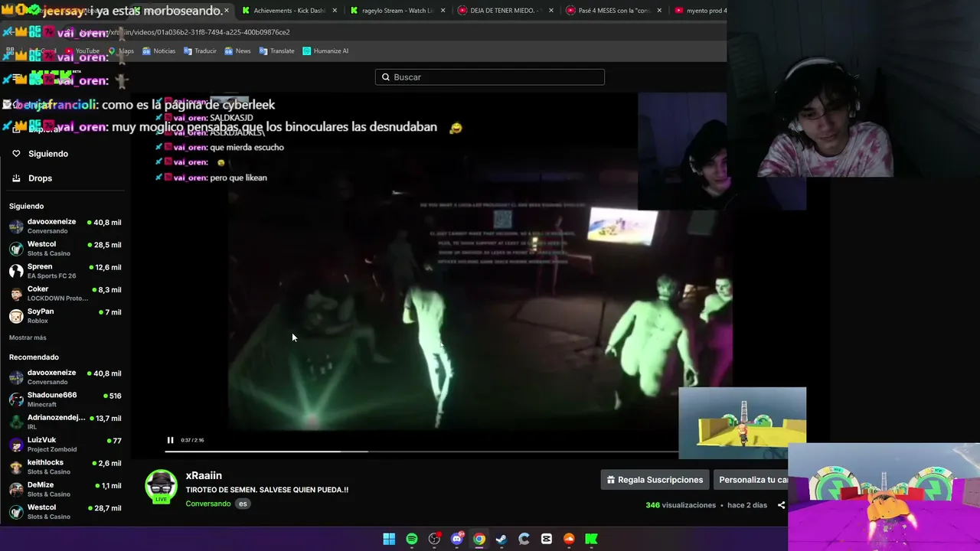Open the Drops icon in sidebar
980x551 pixels.
[16, 178]
